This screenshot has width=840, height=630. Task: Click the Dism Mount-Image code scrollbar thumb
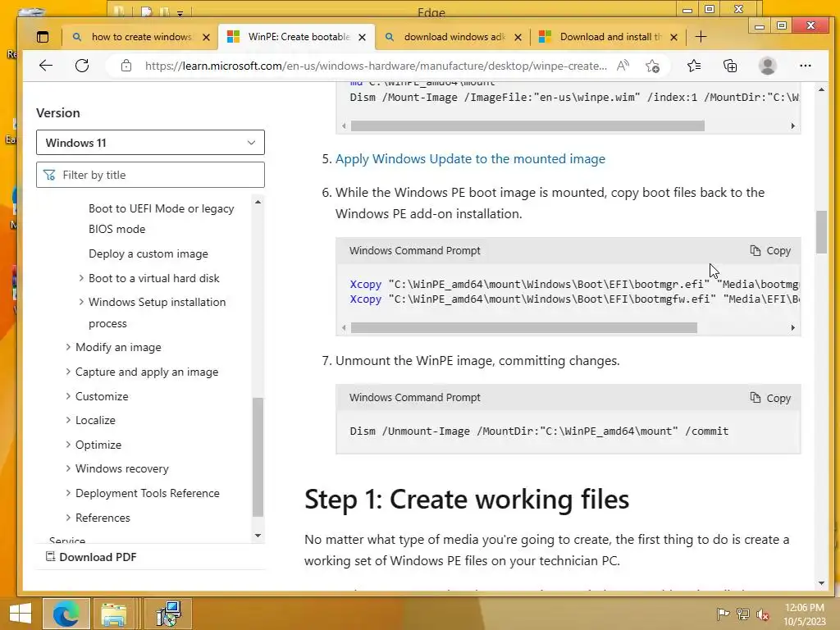point(527,126)
